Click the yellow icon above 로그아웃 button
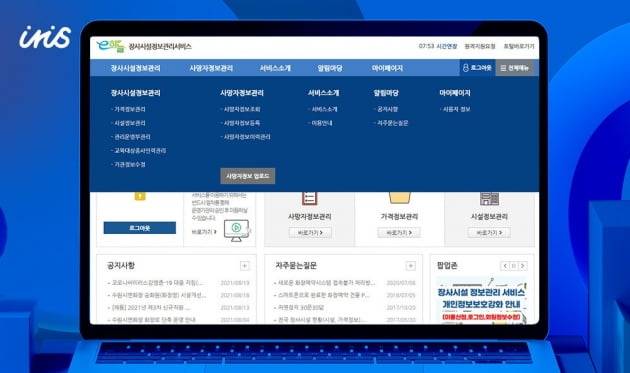This screenshot has height=373, width=630. coord(140,196)
